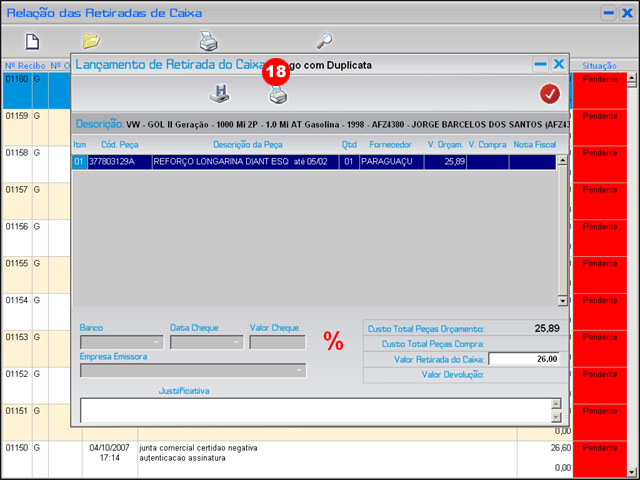Click the red checkmark confirm icon
The height and width of the screenshot is (480, 640).
pyautogui.click(x=549, y=94)
